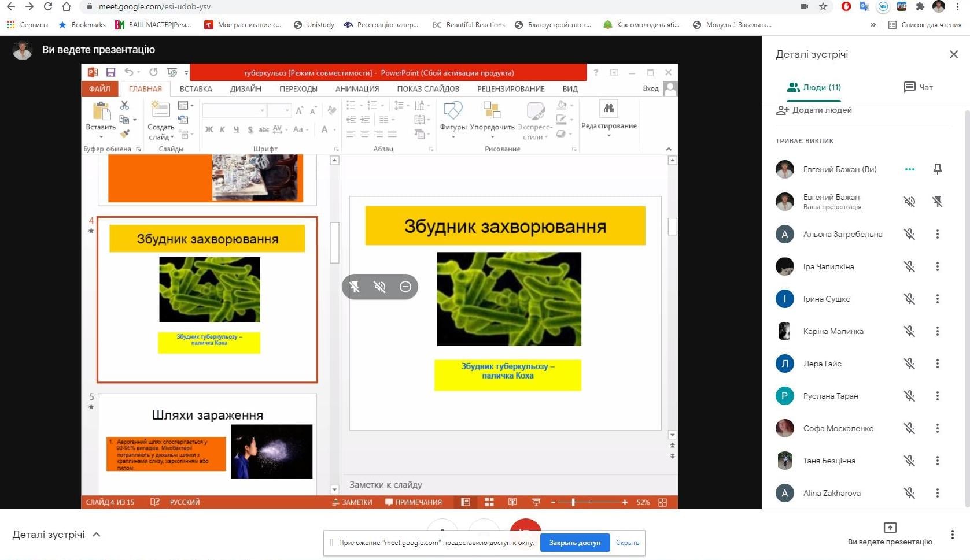Open options menu for Іра Чапилкіна

[937, 266]
